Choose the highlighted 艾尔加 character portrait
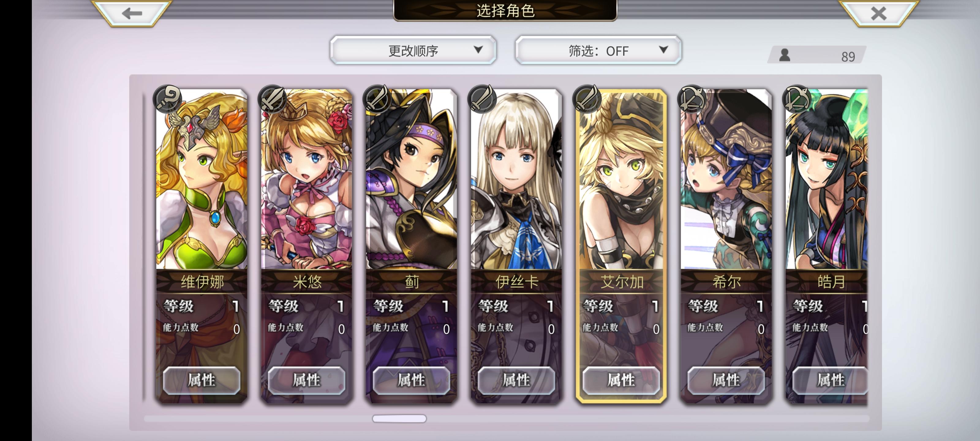 (621, 179)
